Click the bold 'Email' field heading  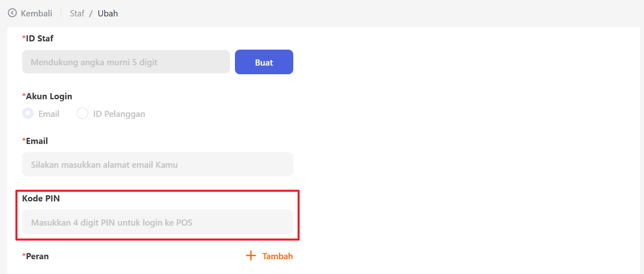pyautogui.click(x=37, y=141)
